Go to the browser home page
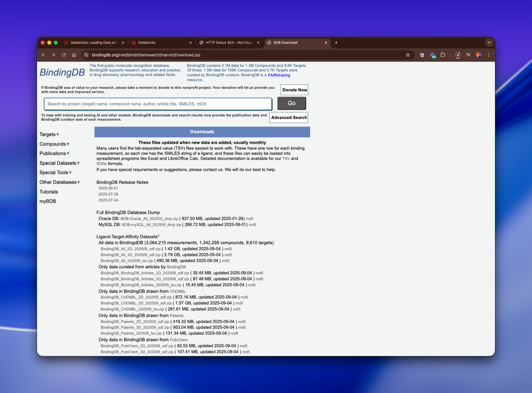The image size is (532, 393). (x=74, y=55)
